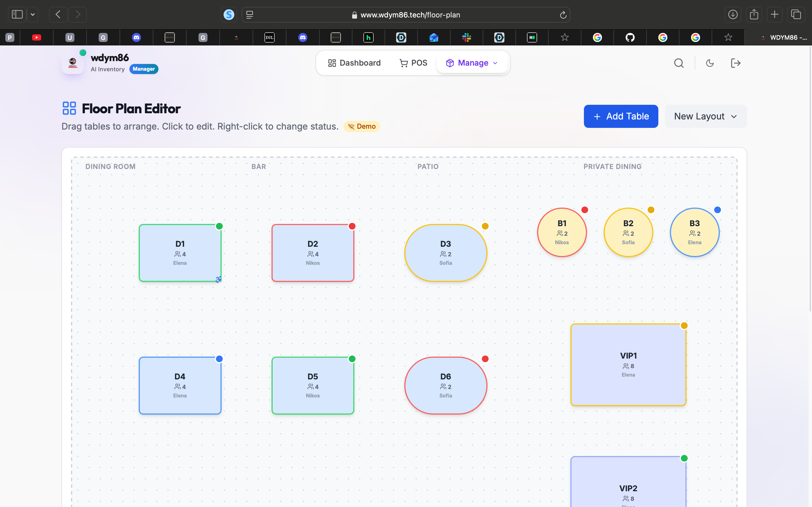
Task: Click the logout arrow icon
Action: tap(736, 63)
